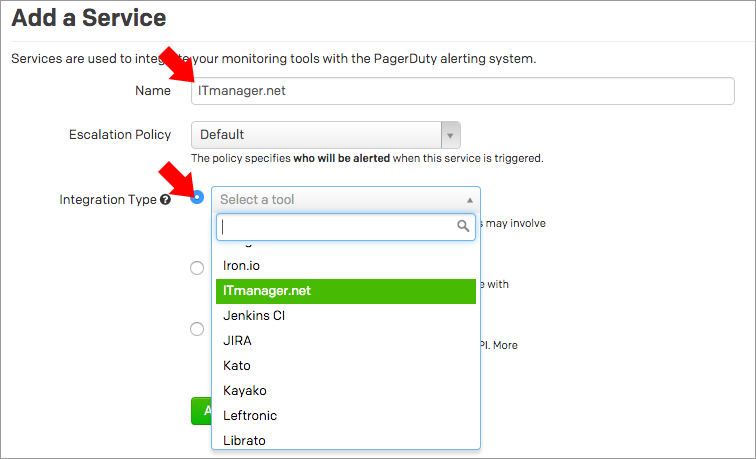Select the first Integration Type radio button
This screenshot has width=756, height=459.
click(x=197, y=197)
